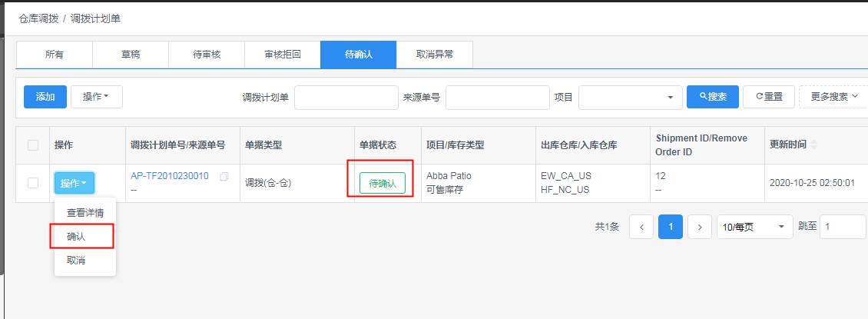Open the 10/每页 page size dropdown
The height and width of the screenshot is (319, 868).
tap(754, 227)
